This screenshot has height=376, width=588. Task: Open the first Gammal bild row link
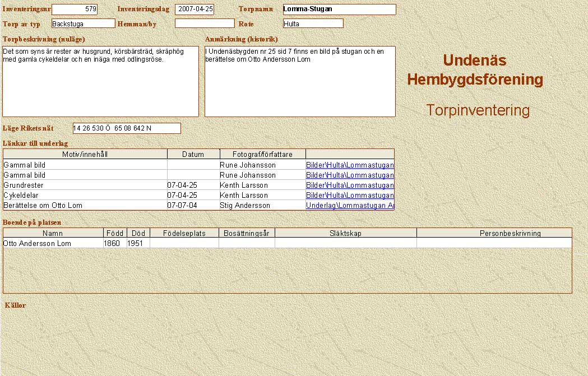coord(350,165)
